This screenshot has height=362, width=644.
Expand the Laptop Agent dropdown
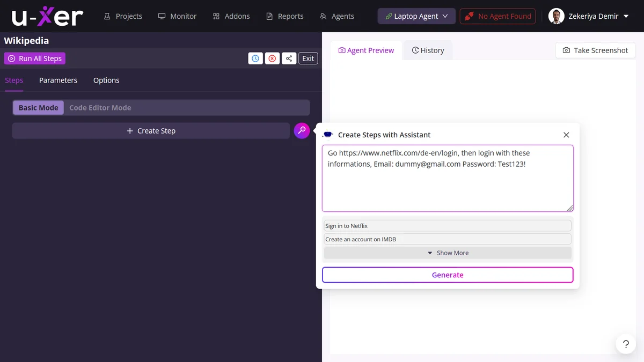click(x=416, y=16)
